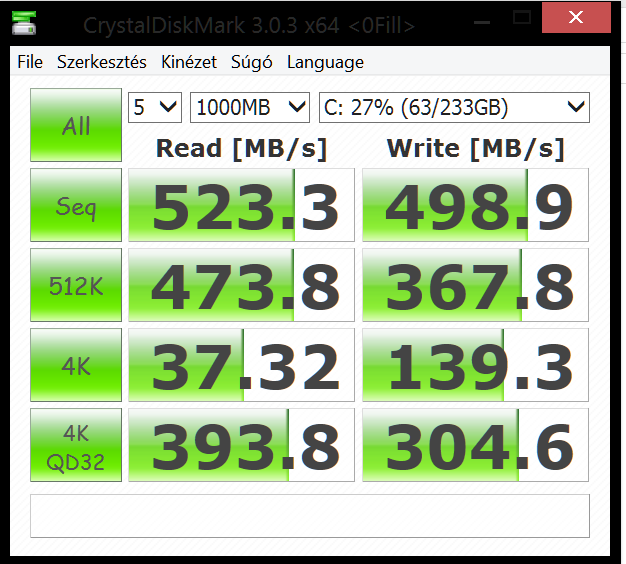This screenshot has height=564, width=626.
Task: Start the Seq benchmark test
Action: [76, 205]
